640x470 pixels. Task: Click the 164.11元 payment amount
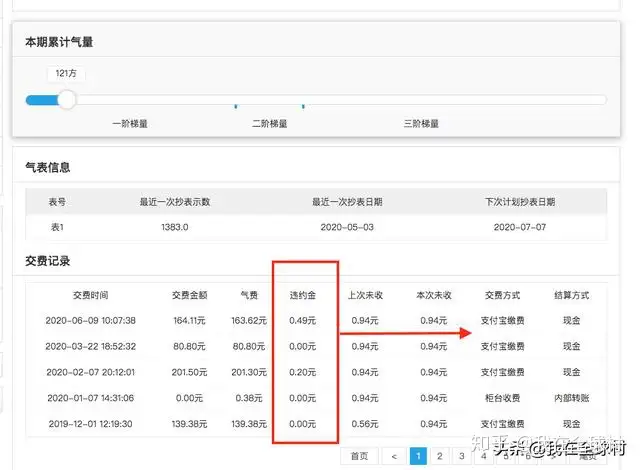(x=189, y=321)
